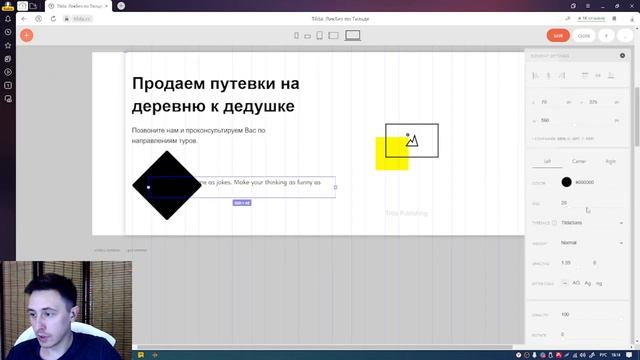
Task: Click the right panel vertical scrollbar
Action: point(637,116)
